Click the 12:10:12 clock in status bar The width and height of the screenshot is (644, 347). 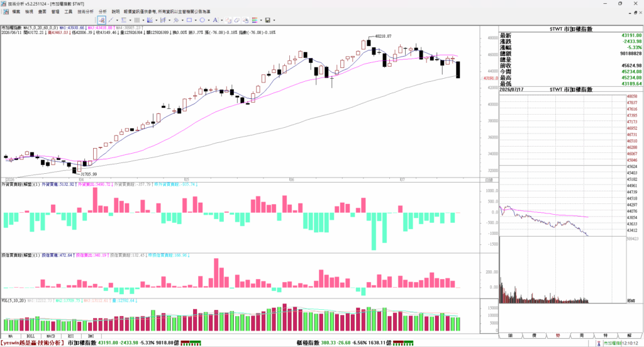click(630, 343)
